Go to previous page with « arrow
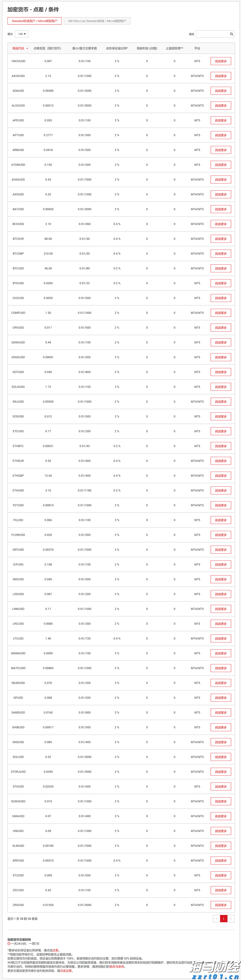 [216, 918]
